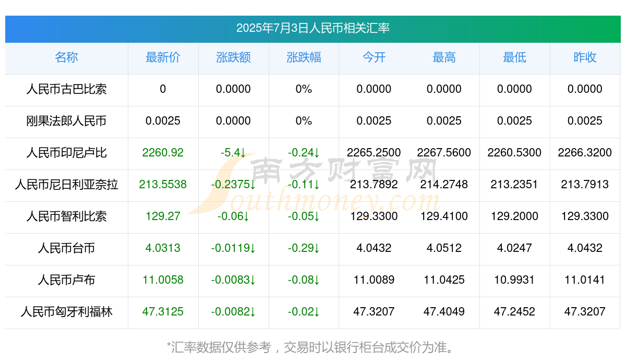Image resolution: width=626 pixels, height=364 pixels.
Task: Click the 最高 column header
Action: pyautogui.click(x=444, y=57)
